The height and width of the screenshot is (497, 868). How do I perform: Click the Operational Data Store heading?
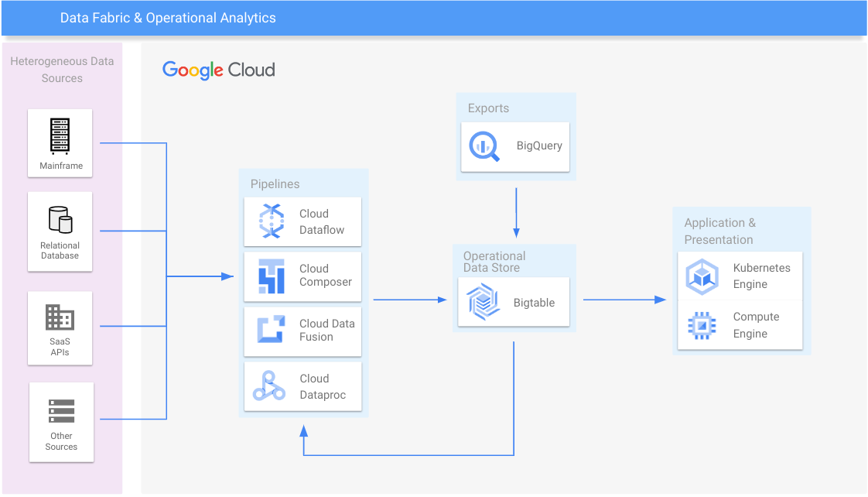(494, 261)
